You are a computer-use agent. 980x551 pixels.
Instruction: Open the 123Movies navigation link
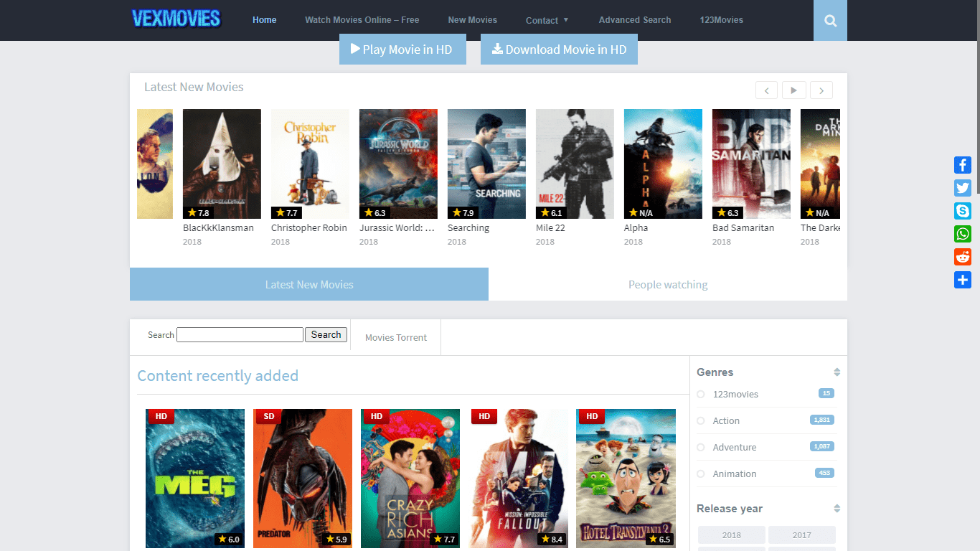click(722, 20)
